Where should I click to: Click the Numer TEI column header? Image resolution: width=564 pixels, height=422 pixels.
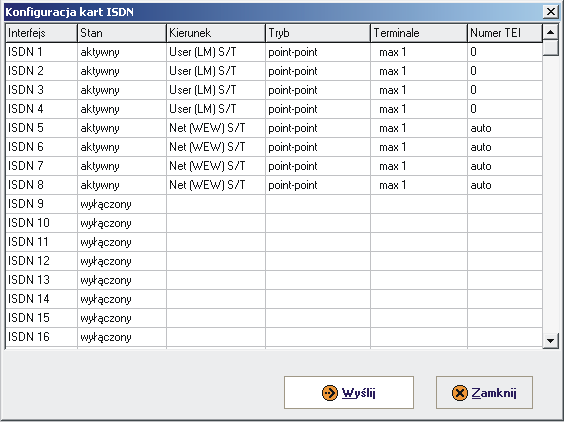[505, 33]
